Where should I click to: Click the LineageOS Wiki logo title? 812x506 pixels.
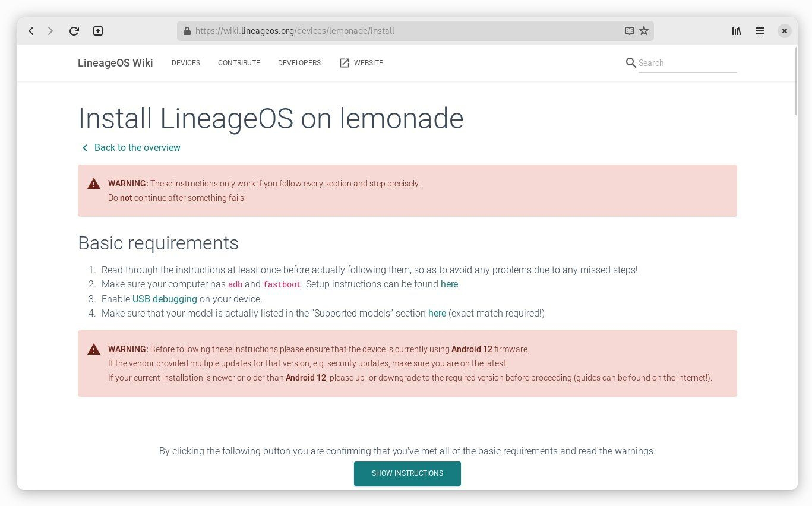click(115, 63)
